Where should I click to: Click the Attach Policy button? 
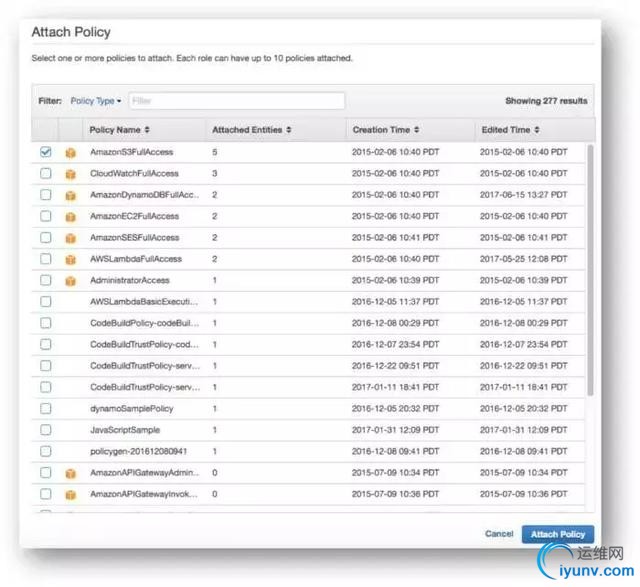point(557,534)
